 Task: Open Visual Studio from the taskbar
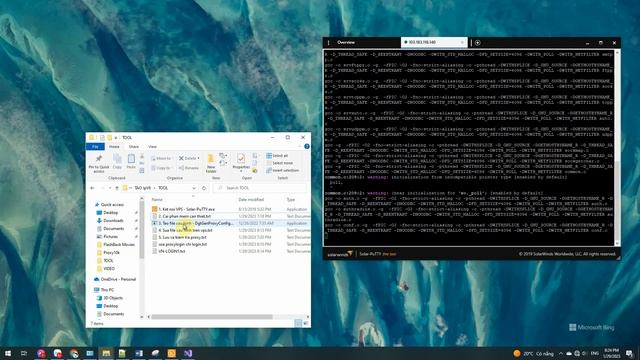188,353
